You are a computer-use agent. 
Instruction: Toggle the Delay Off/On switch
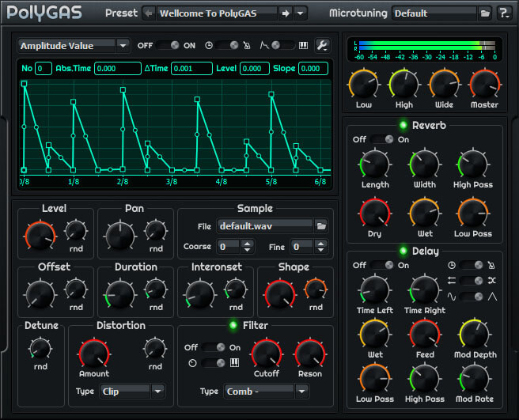(x=381, y=265)
